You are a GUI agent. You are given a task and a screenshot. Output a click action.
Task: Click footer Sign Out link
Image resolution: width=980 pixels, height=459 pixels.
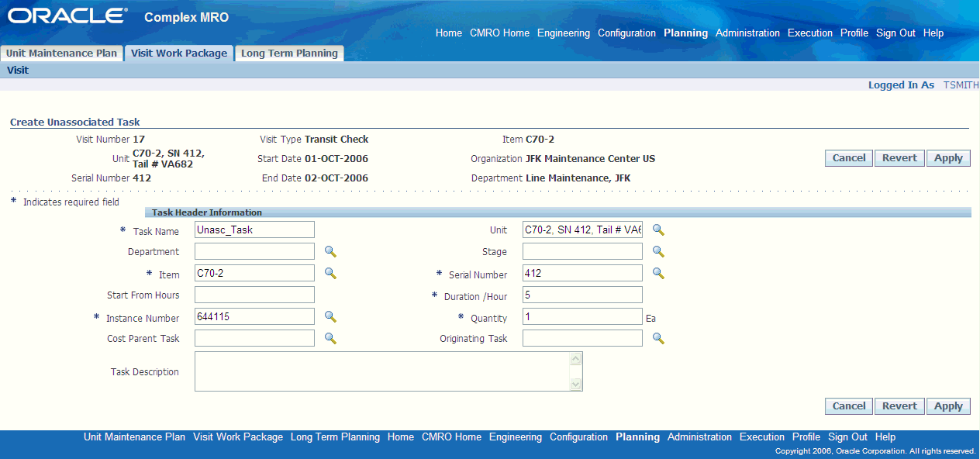click(x=847, y=437)
